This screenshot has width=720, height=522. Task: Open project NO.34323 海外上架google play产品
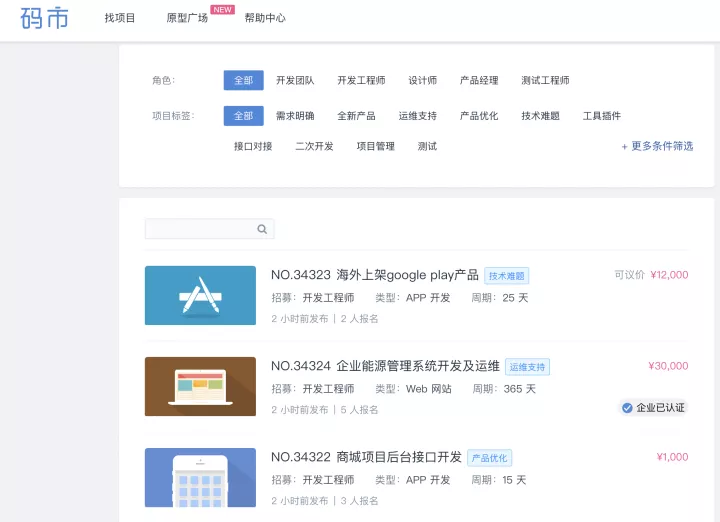click(x=375, y=275)
